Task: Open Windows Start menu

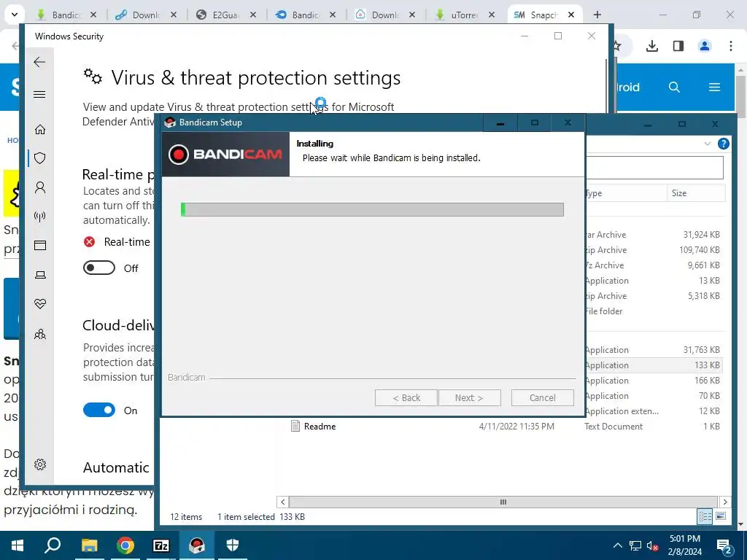Action: (18, 545)
